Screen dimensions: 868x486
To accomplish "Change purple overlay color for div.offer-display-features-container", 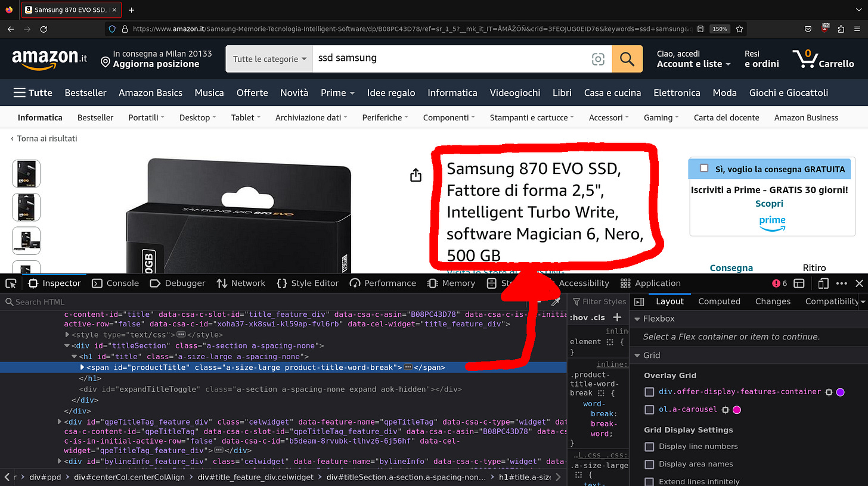I will point(841,392).
